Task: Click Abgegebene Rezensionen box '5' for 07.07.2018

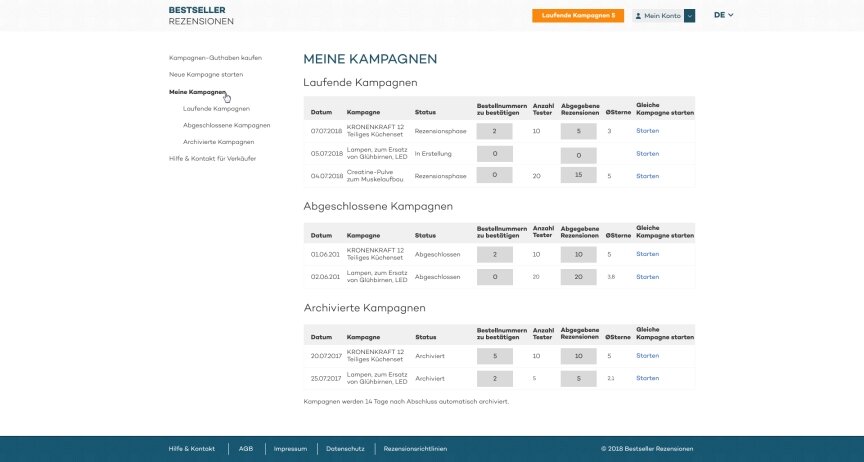Action: (x=579, y=131)
